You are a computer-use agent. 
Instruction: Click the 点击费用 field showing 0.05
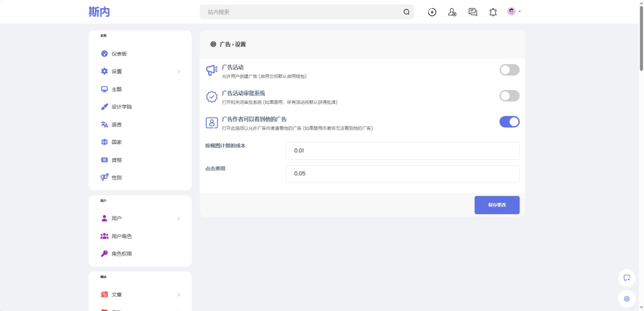tap(402, 174)
